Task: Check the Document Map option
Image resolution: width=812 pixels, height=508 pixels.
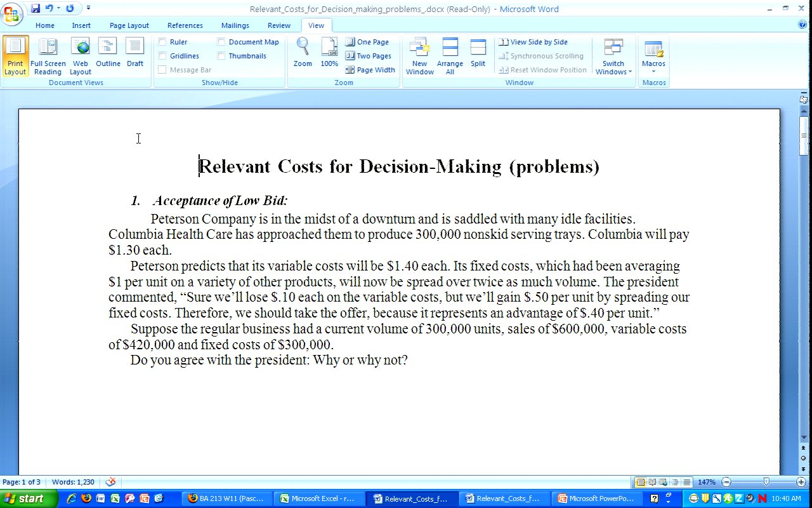Action: pyautogui.click(x=221, y=42)
